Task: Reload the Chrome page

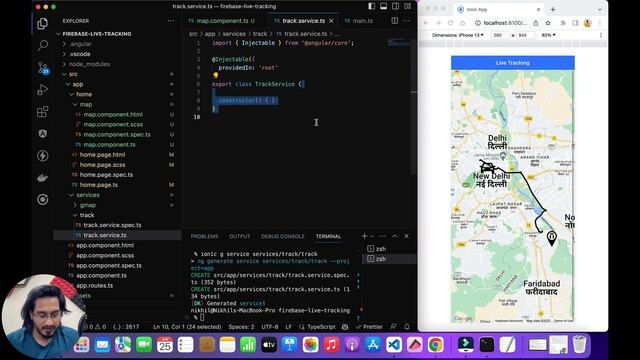Action: point(451,23)
